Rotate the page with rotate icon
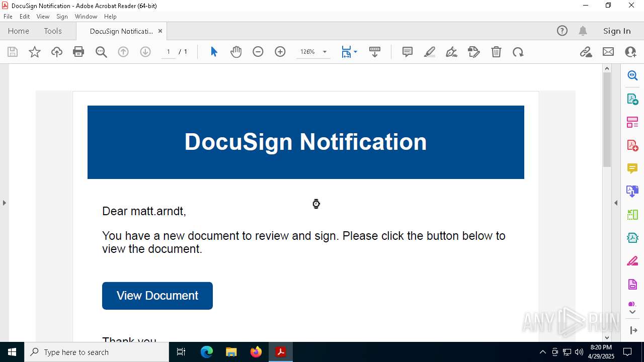This screenshot has width=644, height=362. [518, 52]
